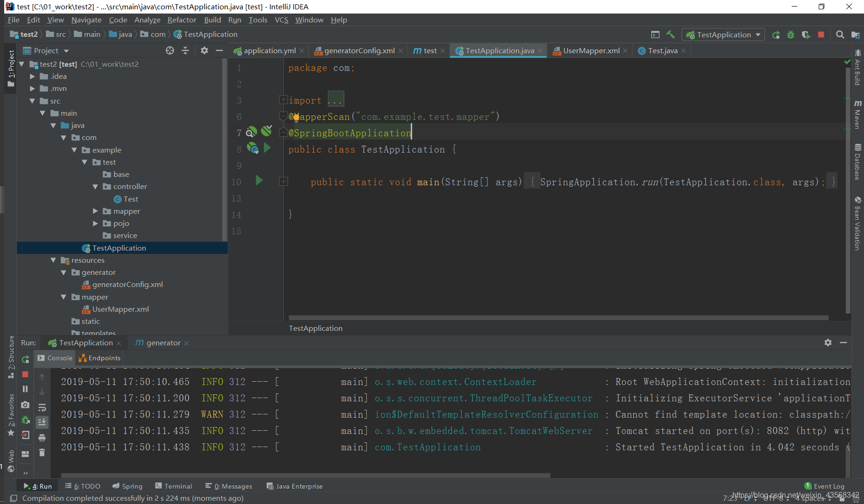Image resolution: width=864 pixels, height=504 pixels.
Task: Close the generatorConfig.xml tab
Action: click(x=400, y=51)
